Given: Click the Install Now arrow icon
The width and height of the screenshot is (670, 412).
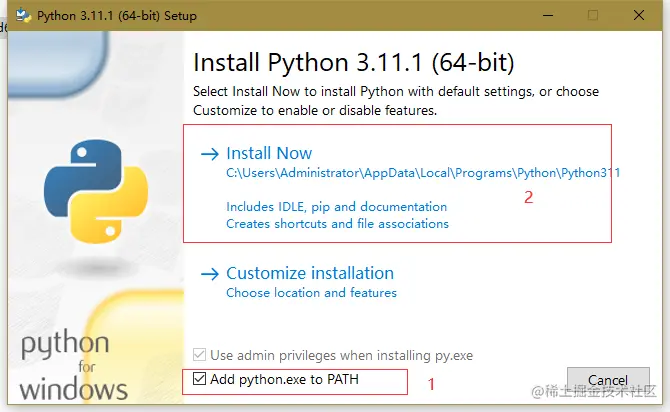Looking at the screenshot, I should tap(210, 154).
